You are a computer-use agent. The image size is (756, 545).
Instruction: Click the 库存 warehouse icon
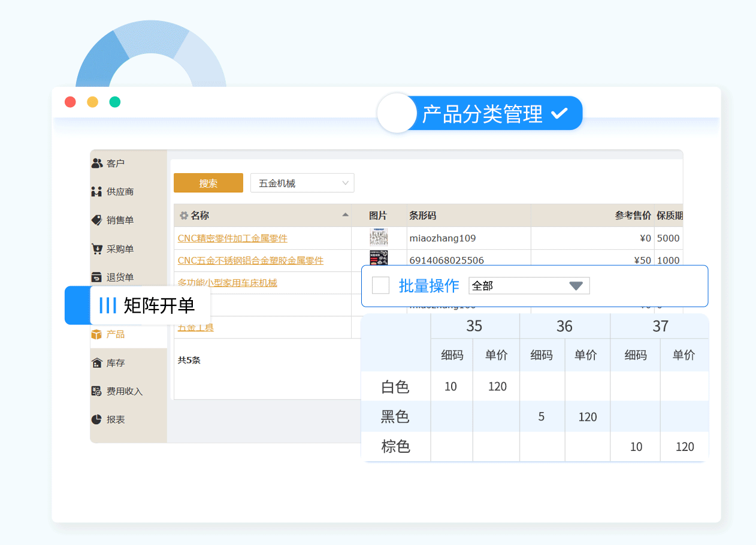tap(97, 363)
